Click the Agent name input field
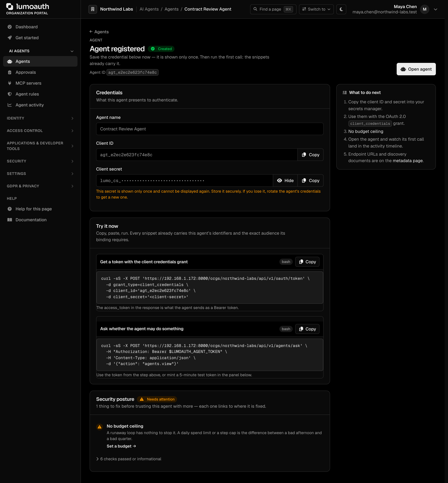Screen dimensions: 448x483 click(210, 129)
